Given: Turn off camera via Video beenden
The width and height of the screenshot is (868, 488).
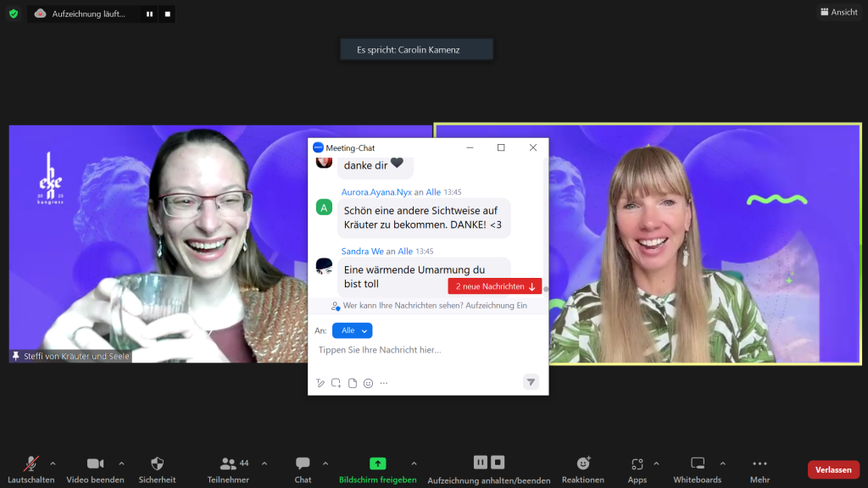Looking at the screenshot, I should [95, 464].
